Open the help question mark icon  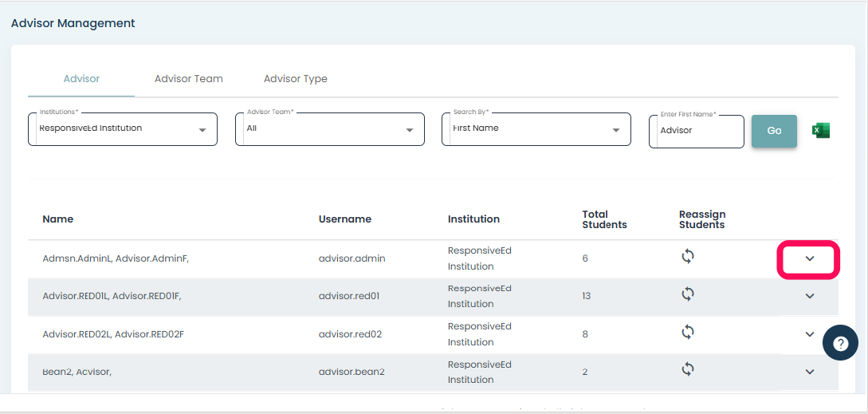click(840, 344)
